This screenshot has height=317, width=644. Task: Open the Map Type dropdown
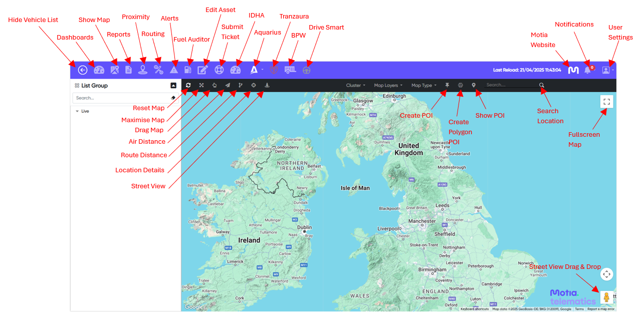pyautogui.click(x=423, y=85)
